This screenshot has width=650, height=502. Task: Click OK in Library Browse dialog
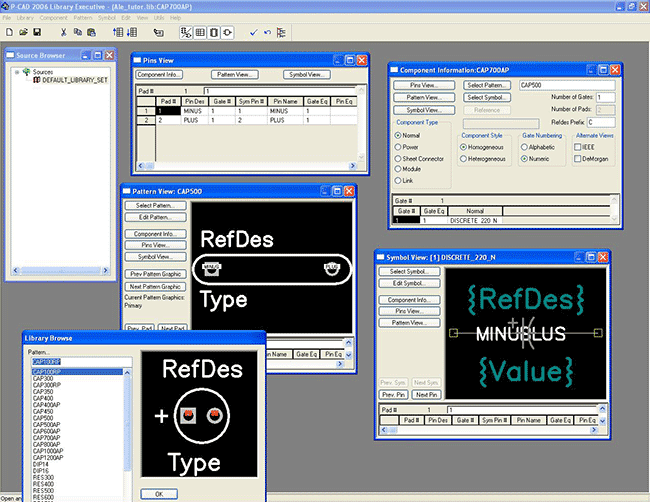[x=159, y=494]
